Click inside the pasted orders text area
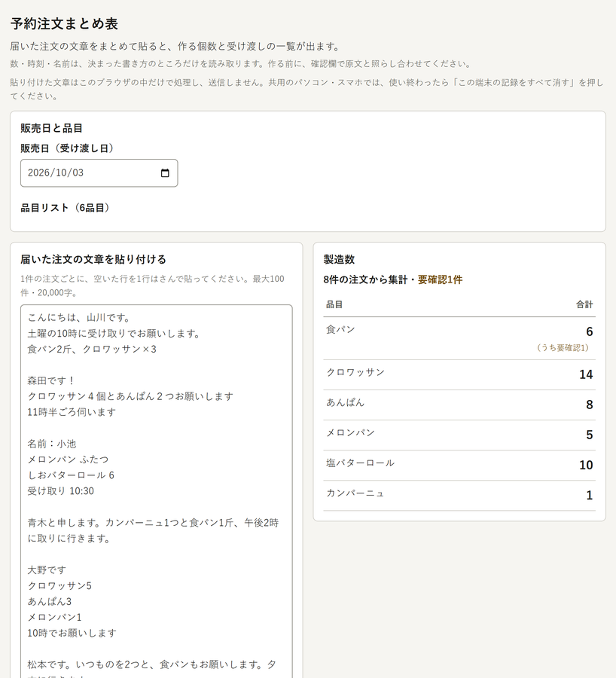 click(x=157, y=491)
